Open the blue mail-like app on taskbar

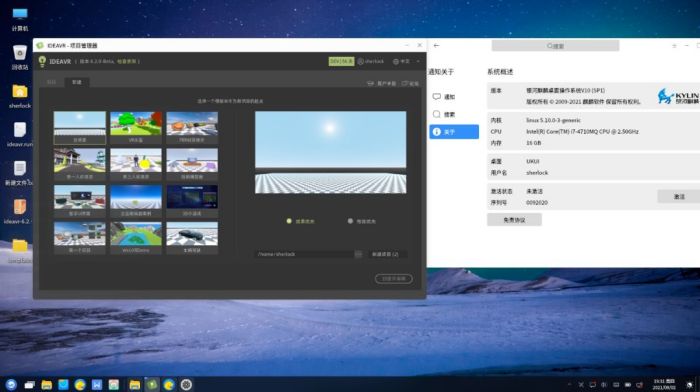(x=63, y=384)
